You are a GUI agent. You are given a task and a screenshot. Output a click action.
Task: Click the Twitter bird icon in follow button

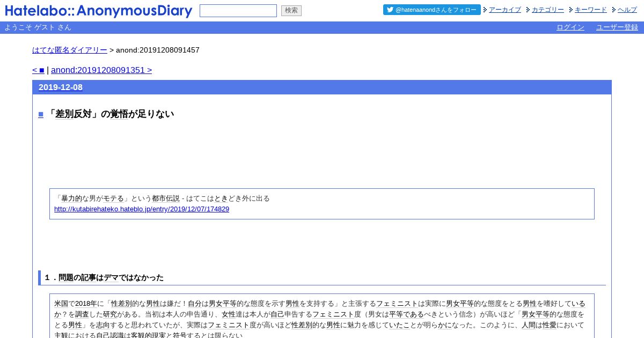(x=390, y=10)
